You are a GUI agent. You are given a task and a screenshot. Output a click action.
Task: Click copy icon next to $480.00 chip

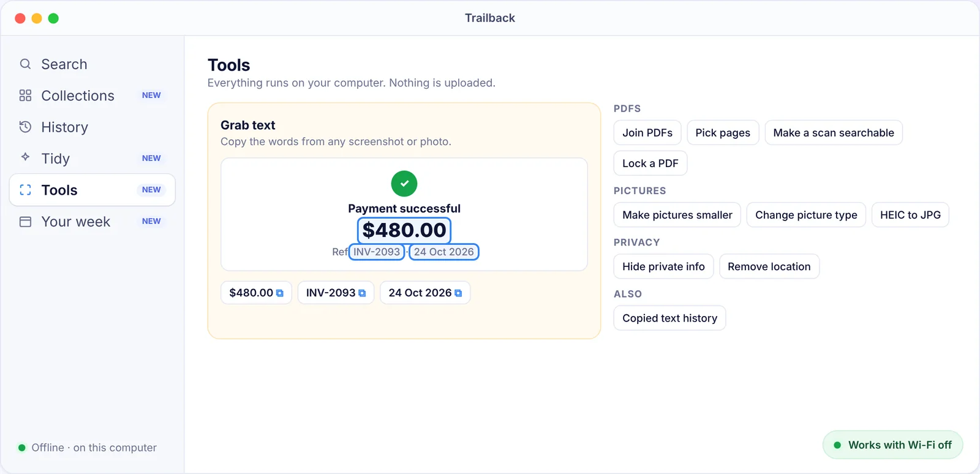[280, 293]
